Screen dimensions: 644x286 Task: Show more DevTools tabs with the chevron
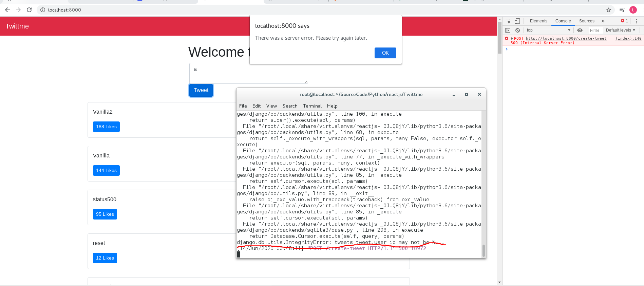tap(603, 21)
